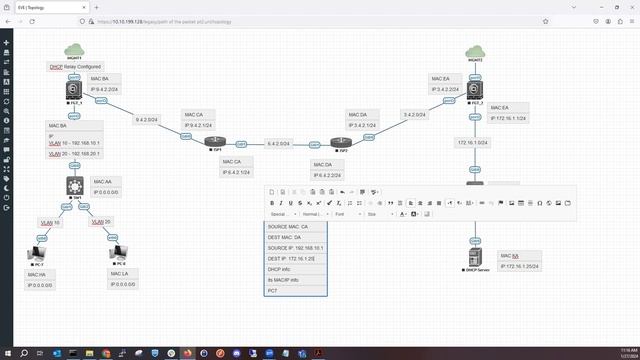Toggle Superscript in the editor toolbar
Screen dimensions: 640x360
click(319, 203)
